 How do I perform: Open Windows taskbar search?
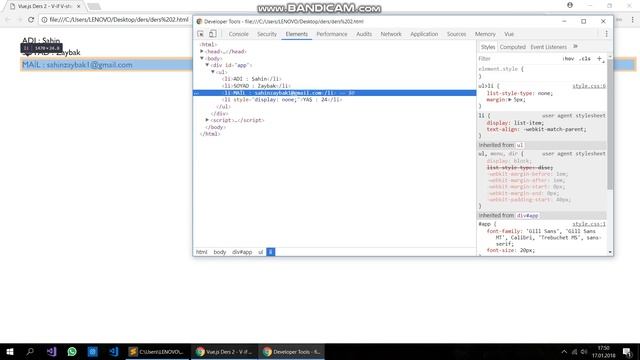[x=30, y=351]
